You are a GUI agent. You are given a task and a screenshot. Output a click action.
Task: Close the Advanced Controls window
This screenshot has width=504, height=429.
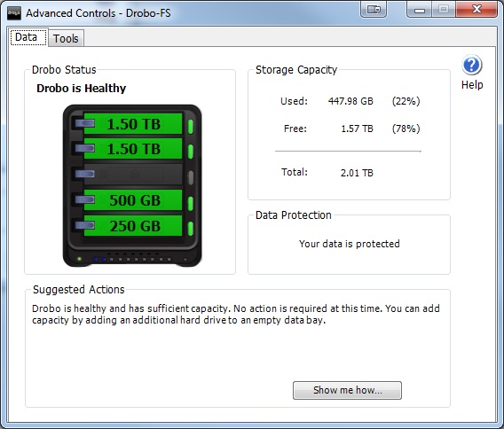click(476, 9)
